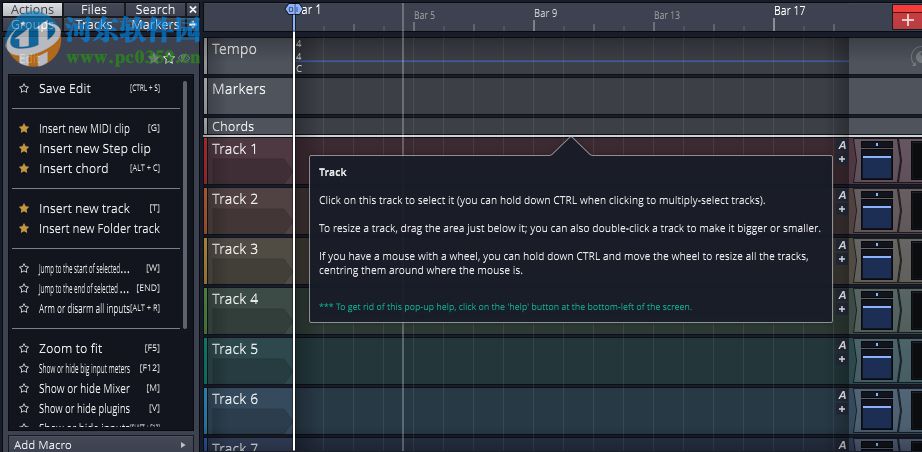Select the Track 3 header
Image resolution: width=922 pixels, height=452 pixels.
[248, 261]
